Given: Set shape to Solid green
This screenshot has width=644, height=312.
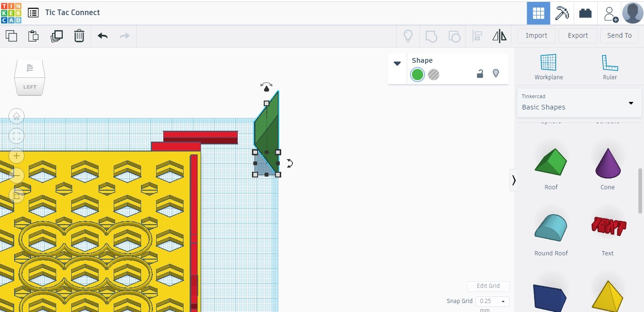Looking at the screenshot, I should [x=417, y=75].
